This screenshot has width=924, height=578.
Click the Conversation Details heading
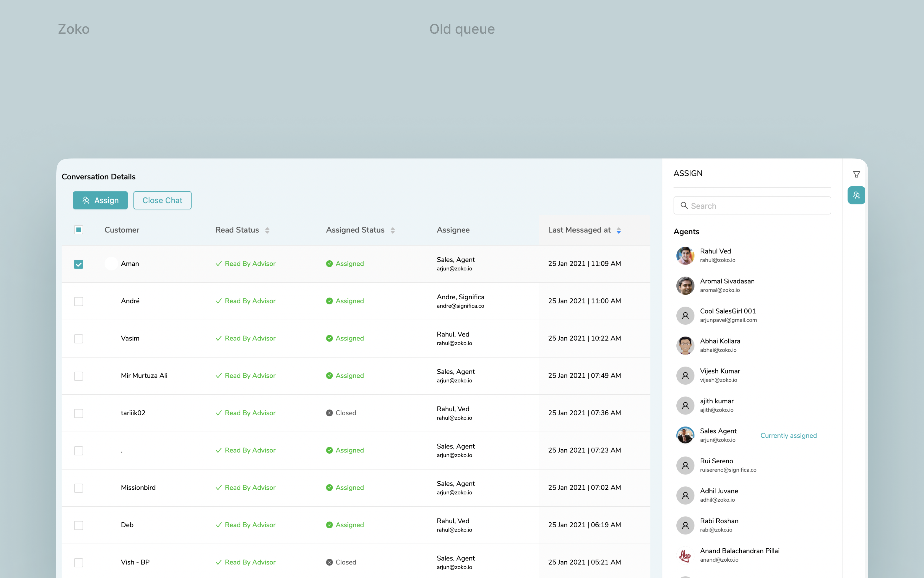pyautogui.click(x=98, y=177)
